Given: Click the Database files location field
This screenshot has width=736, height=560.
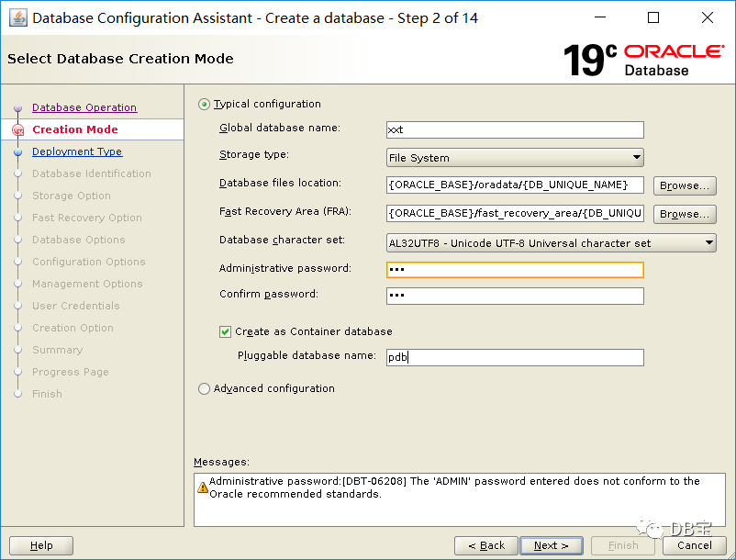Looking at the screenshot, I should [515, 185].
